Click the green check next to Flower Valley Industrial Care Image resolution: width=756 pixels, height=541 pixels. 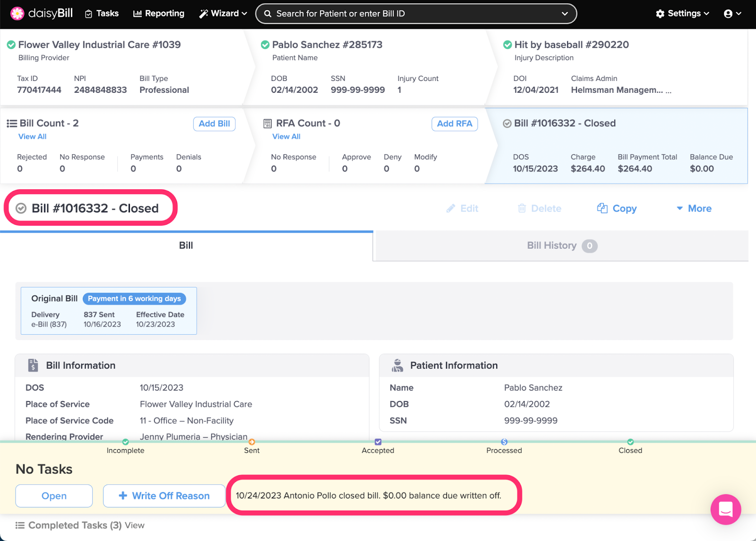pyautogui.click(x=11, y=45)
